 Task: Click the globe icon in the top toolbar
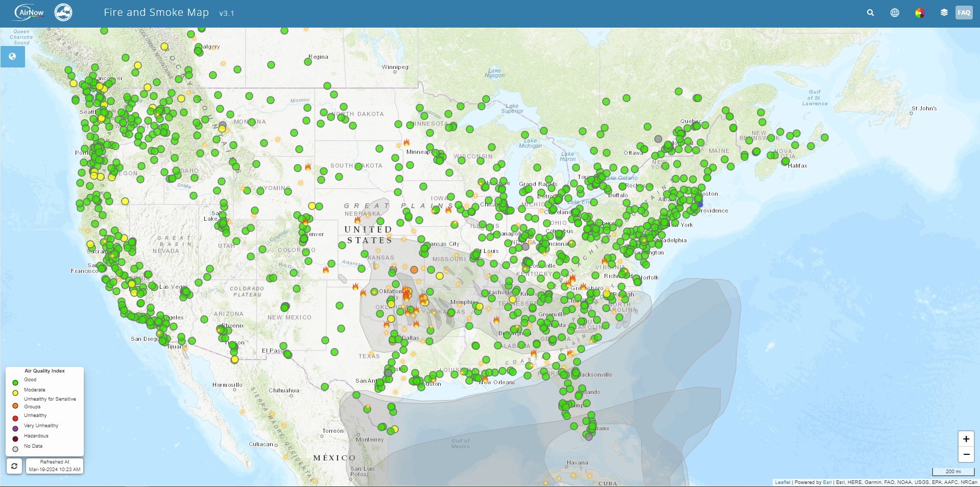(x=895, y=13)
